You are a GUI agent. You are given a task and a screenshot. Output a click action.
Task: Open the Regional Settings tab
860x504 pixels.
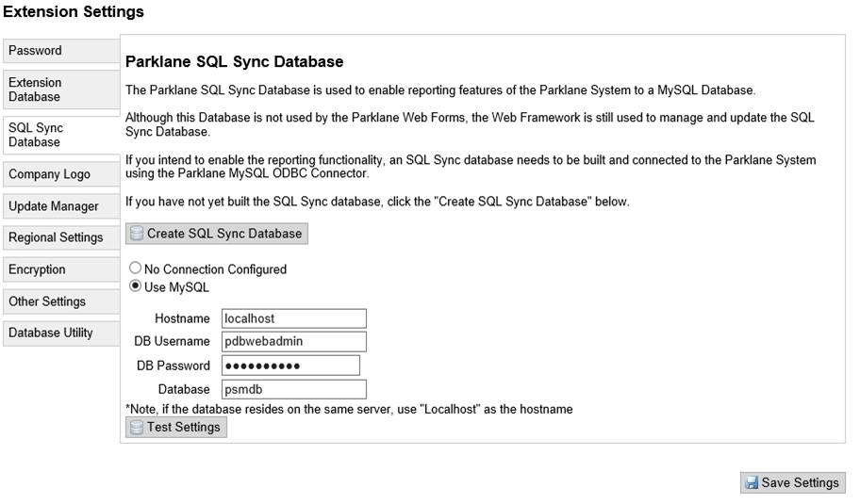coord(61,237)
